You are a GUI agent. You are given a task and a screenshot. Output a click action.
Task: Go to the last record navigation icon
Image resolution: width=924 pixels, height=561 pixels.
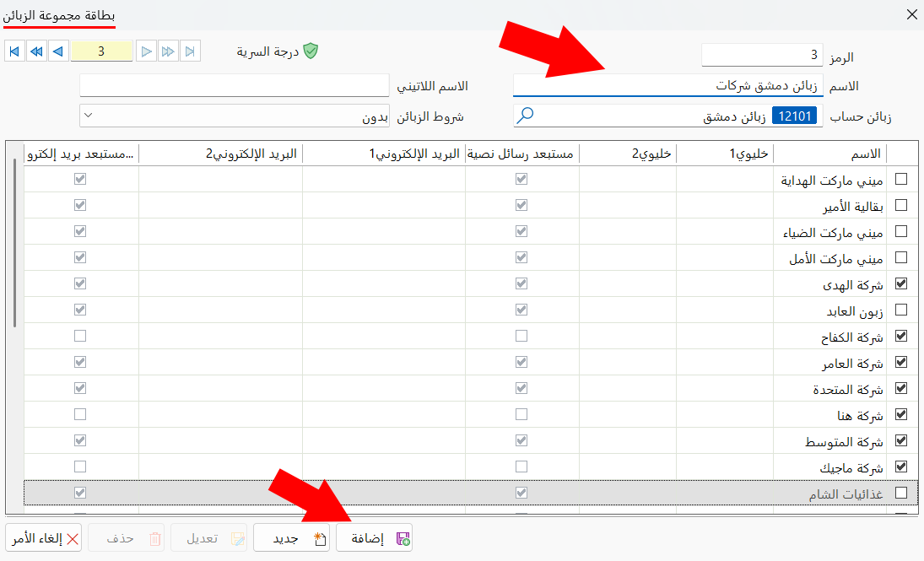[190, 51]
